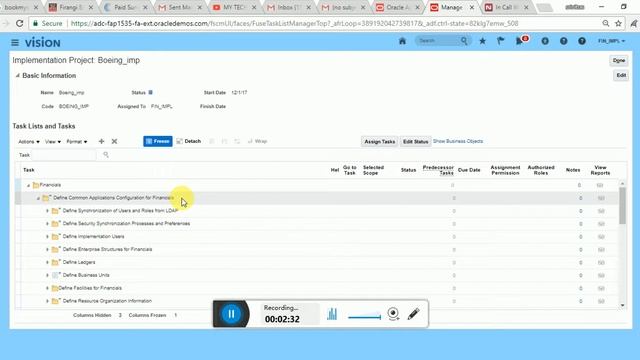Open the Watchlist flag icon
Screen dimensions: 640x360
(500, 41)
